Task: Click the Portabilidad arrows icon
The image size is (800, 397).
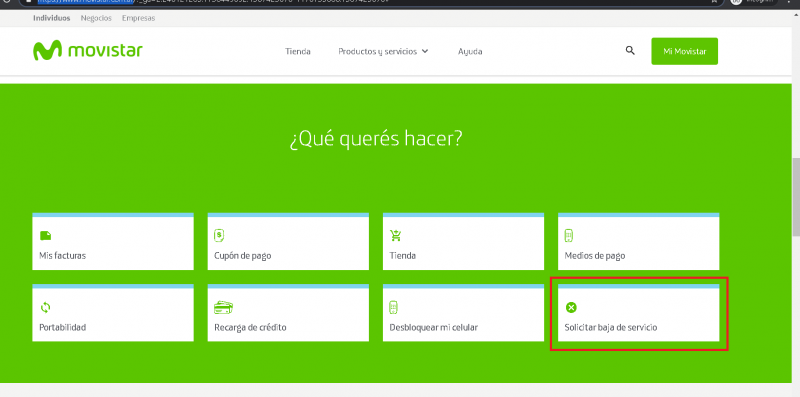Action: (45, 307)
